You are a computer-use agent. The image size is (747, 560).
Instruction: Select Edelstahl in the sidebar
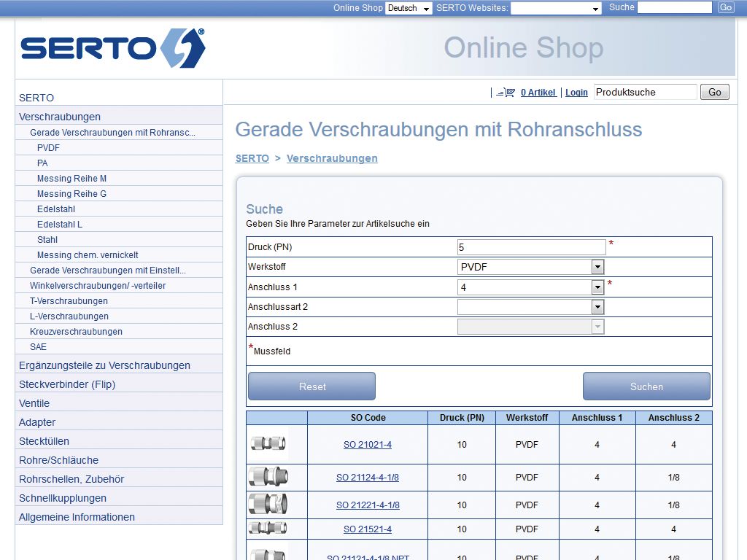pyautogui.click(x=119, y=209)
